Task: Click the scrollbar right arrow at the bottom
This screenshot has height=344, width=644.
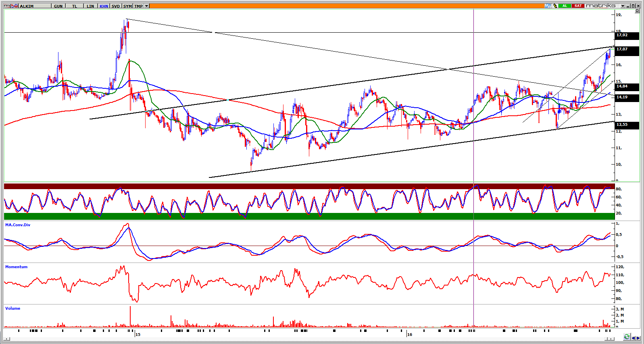Action: coord(611,339)
